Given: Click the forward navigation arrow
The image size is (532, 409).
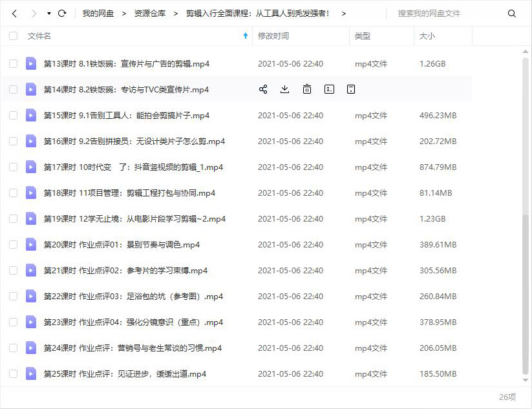Looking at the screenshot, I should 34,14.
